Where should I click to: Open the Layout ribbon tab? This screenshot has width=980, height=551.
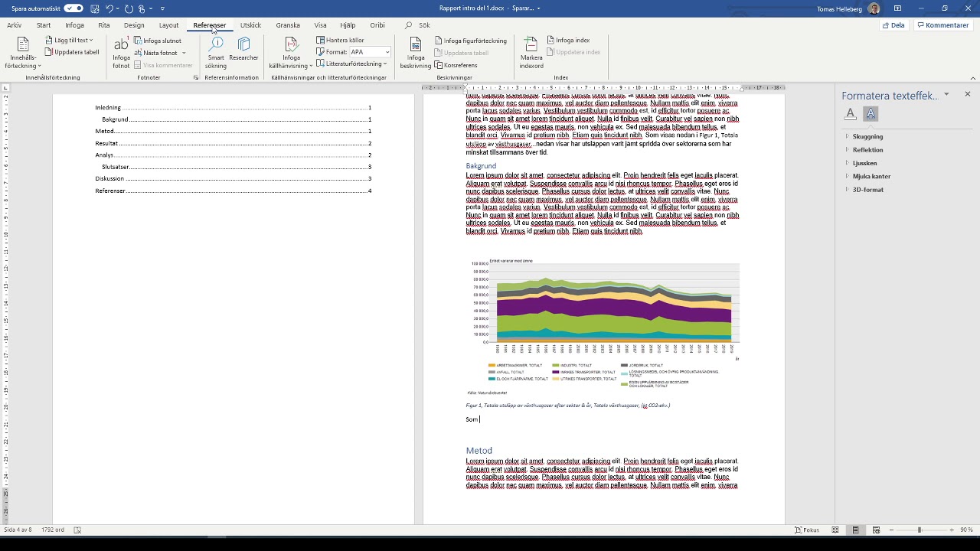coord(168,25)
